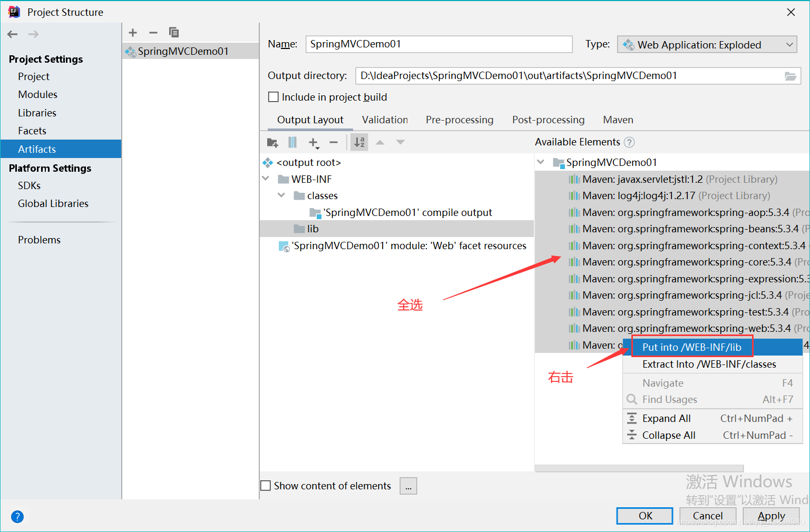Click the horizontal scrollbar under Available Elements
Viewport: 810px width, 532px height.
pyautogui.click(x=639, y=468)
